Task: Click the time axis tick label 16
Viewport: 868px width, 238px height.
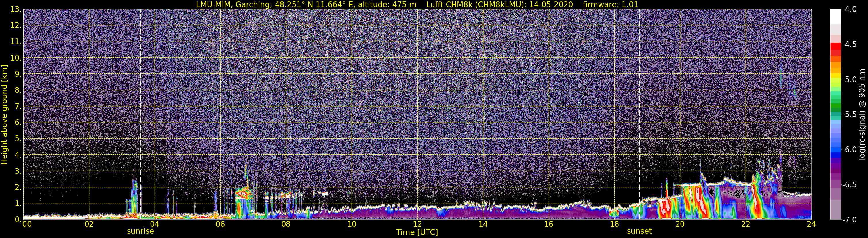Action: (x=549, y=224)
